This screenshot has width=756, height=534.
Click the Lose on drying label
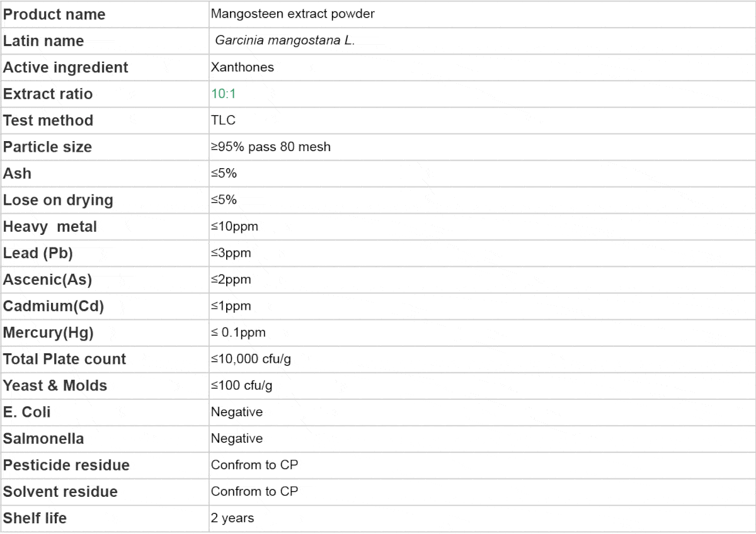58,200
